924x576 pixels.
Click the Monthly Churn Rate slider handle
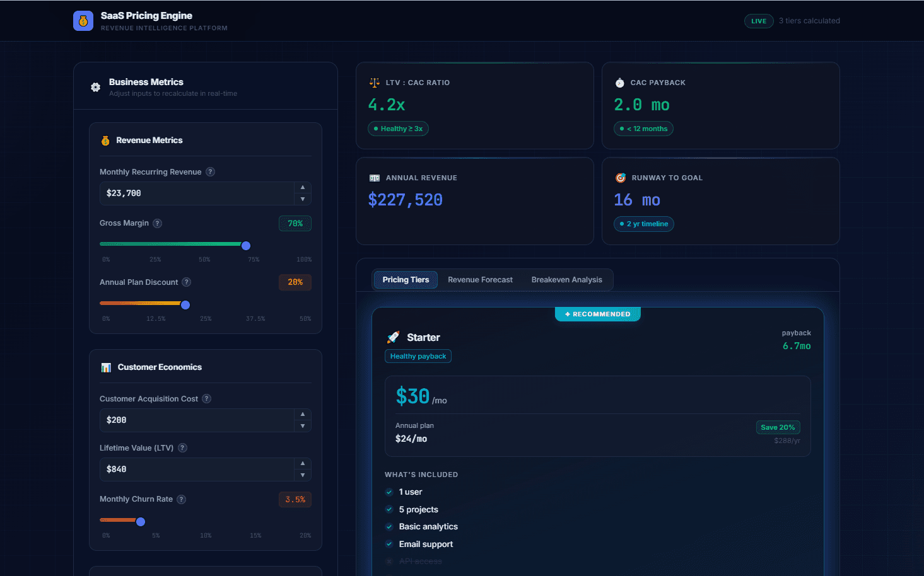(141, 522)
